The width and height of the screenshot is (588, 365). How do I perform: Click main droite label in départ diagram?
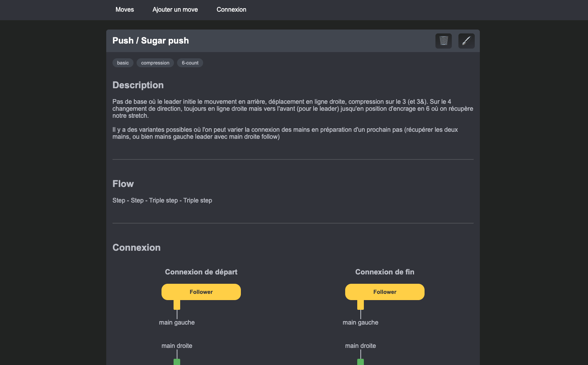click(177, 346)
